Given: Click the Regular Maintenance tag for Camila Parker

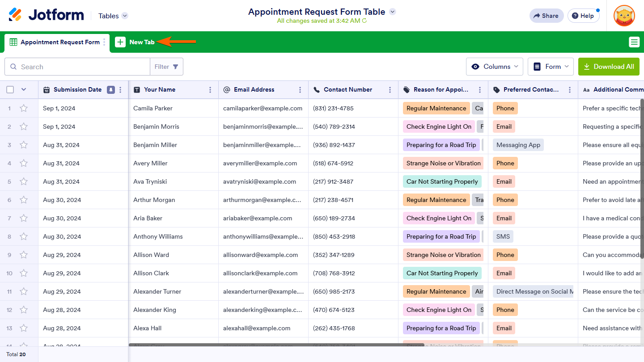Looking at the screenshot, I should tap(436, 108).
